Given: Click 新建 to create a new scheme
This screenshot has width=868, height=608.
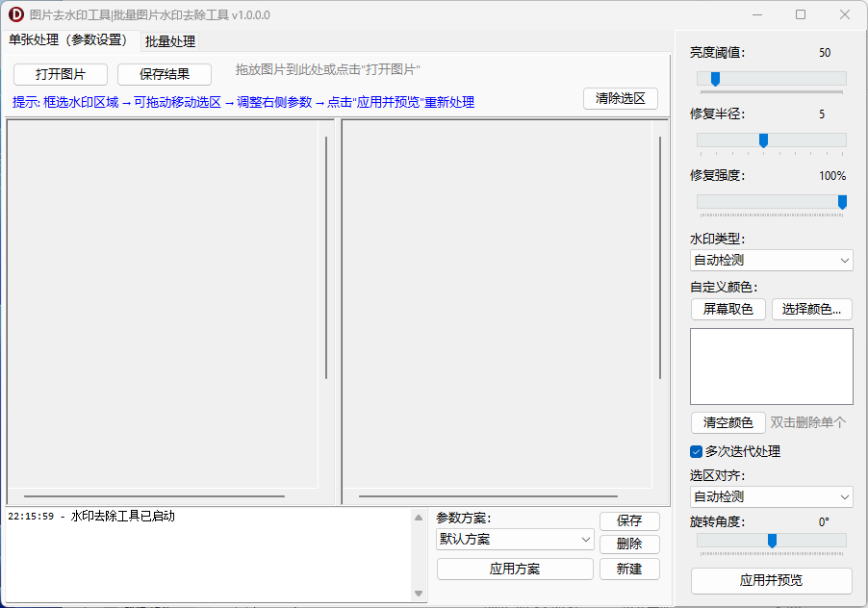Looking at the screenshot, I should coord(629,569).
